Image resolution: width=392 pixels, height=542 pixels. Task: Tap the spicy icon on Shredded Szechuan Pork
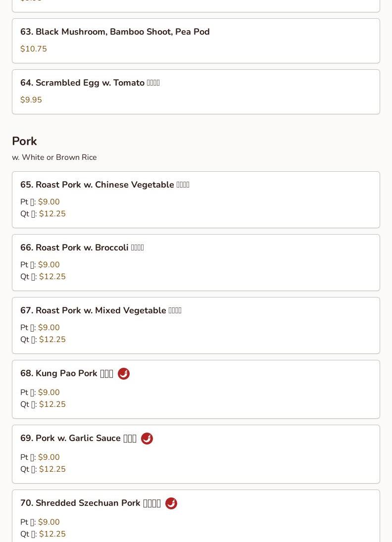pos(171,503)
